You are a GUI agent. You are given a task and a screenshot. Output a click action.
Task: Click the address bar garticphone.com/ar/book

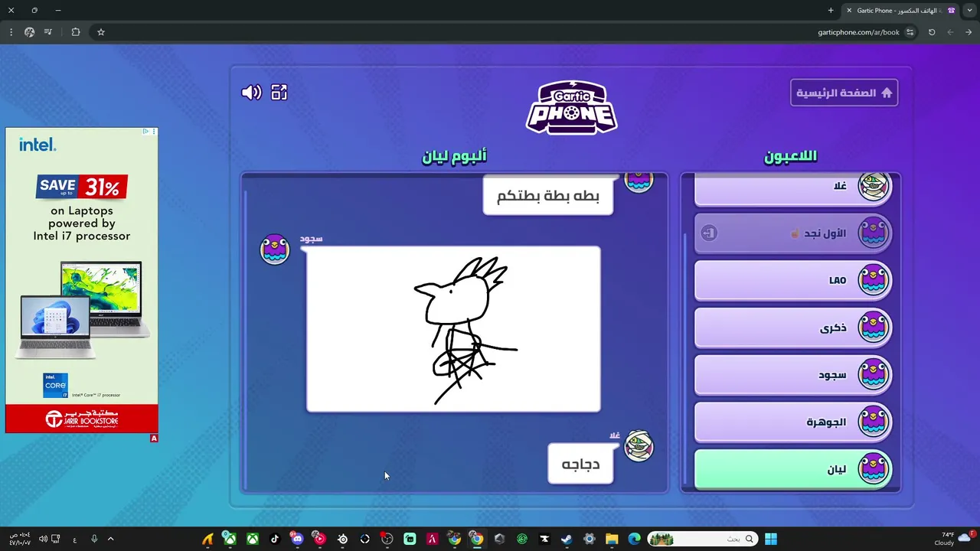[x=858, y=32]
